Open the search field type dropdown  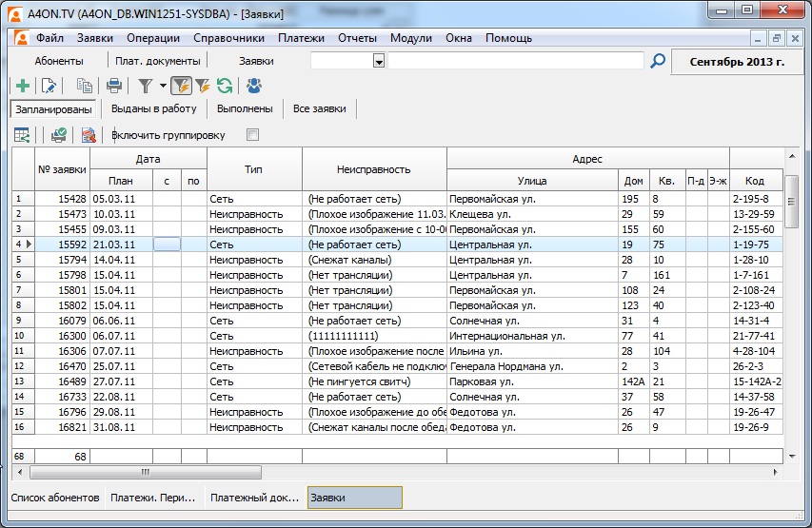click(379, 61)
